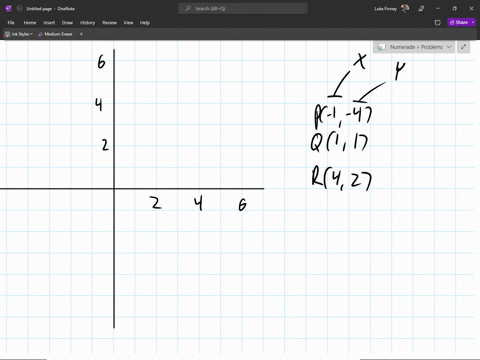Restore down the OneNote window
Viewport: 480px width, 360px height.
coord(455,9)
